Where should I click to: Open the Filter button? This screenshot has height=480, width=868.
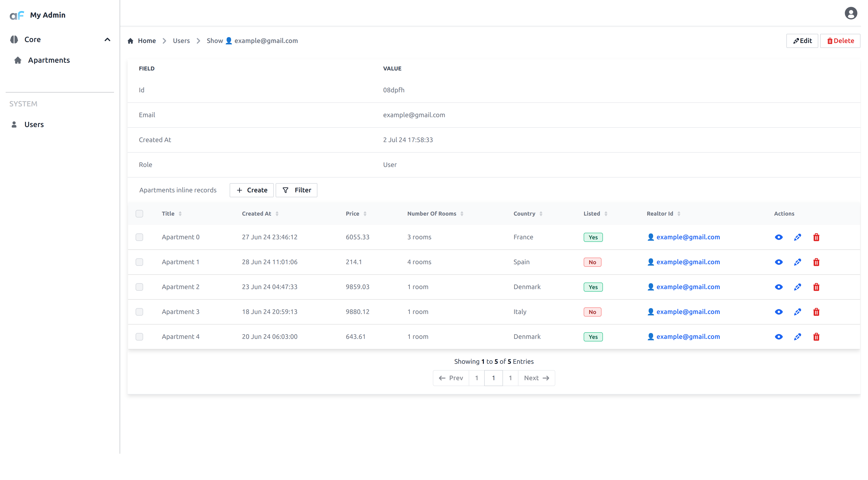click(296, 190)
